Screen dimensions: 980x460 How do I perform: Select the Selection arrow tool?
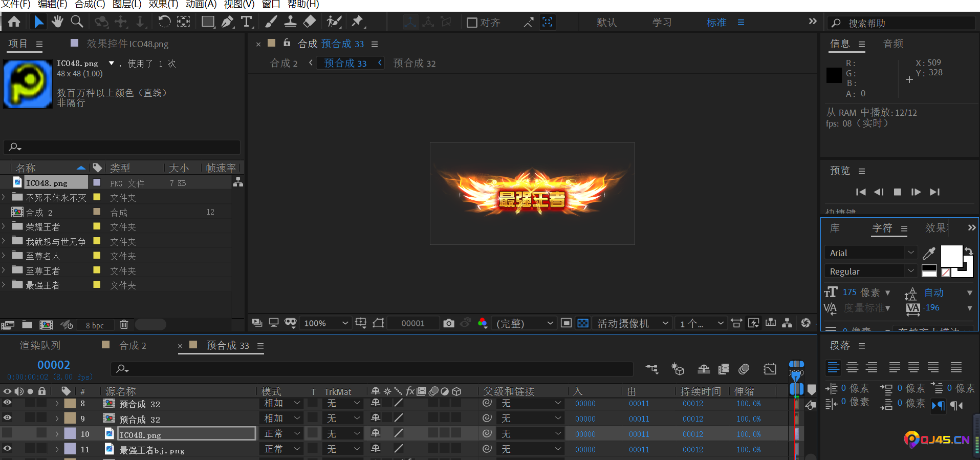pyautogui.click(x=38, y=22)
